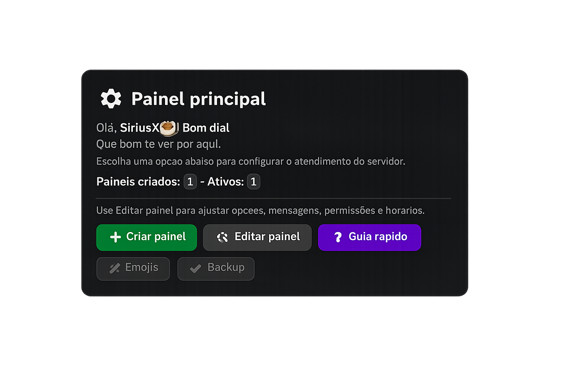This screenshot has width=588, height=392.
Task: Open the purple Guia rapido button
Action: pos(369,237)
